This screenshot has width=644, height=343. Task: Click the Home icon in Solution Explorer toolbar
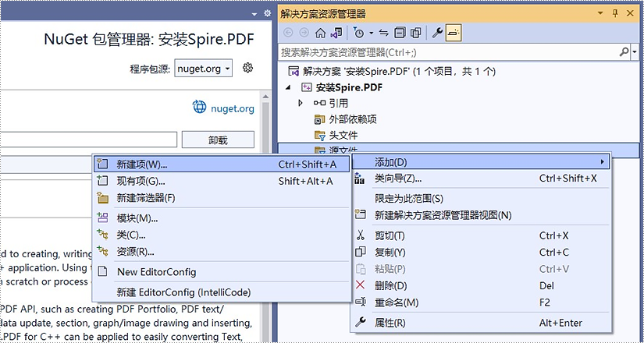[320, 33]
